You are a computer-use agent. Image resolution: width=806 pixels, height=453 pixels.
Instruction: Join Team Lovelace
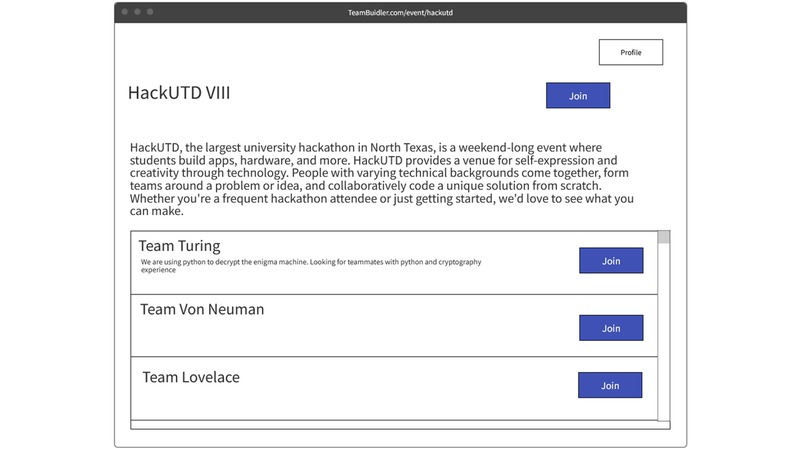click(610, 385)
